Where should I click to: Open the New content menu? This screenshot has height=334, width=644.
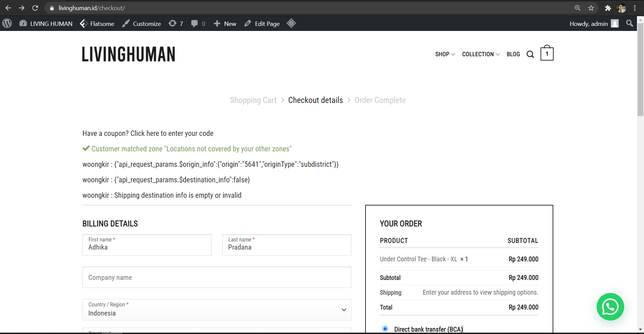[225, 24]
